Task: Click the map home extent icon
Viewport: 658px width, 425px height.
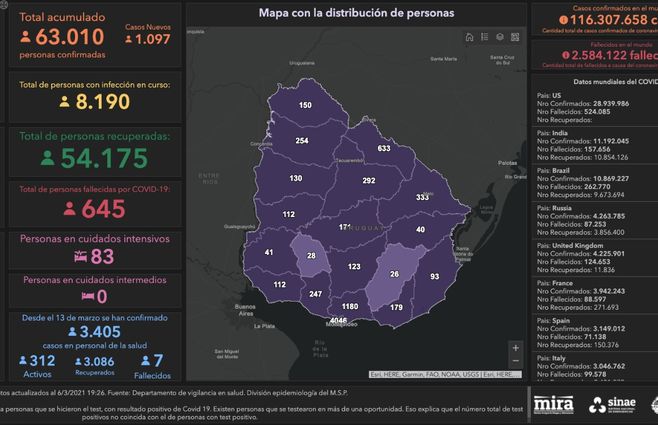Action: click(469, 38)
